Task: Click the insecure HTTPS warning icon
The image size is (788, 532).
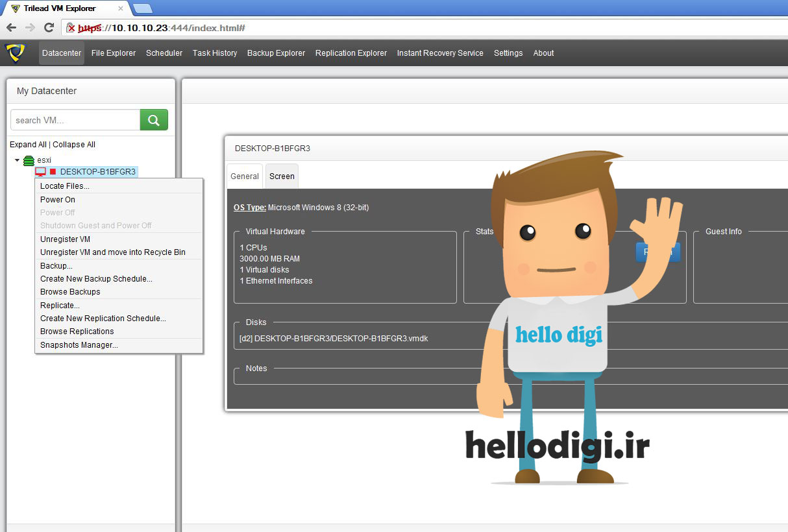Action: (x=71, y=28)
